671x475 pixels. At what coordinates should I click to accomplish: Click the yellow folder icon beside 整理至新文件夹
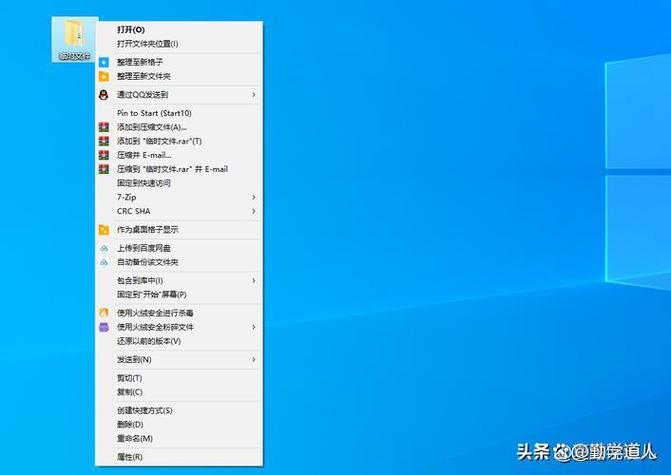point(104,76)
